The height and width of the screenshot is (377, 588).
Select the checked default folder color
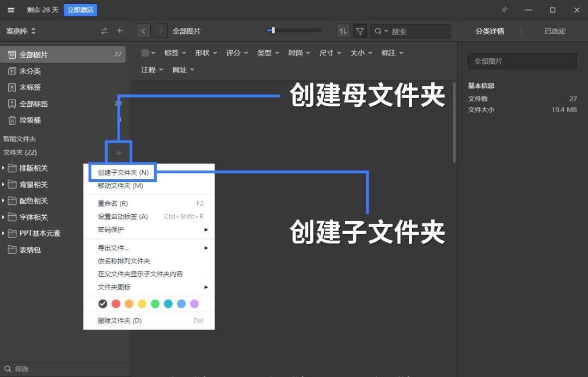pyautogui.click(x=103, y=304)
